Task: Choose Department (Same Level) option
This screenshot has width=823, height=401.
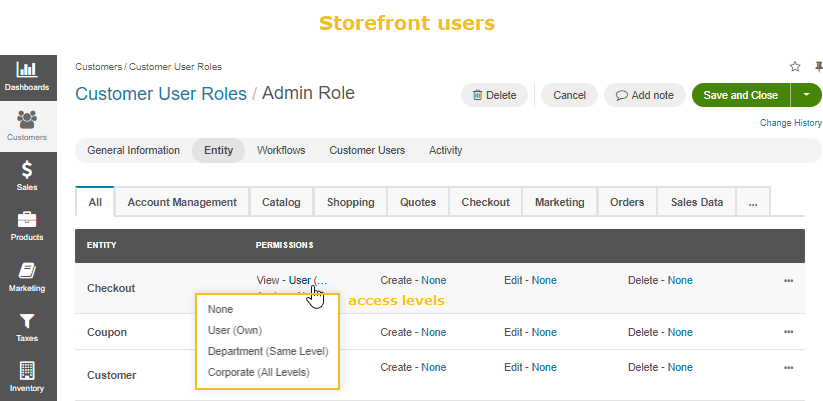Action: pyautogui.click(x=268, y=351)
